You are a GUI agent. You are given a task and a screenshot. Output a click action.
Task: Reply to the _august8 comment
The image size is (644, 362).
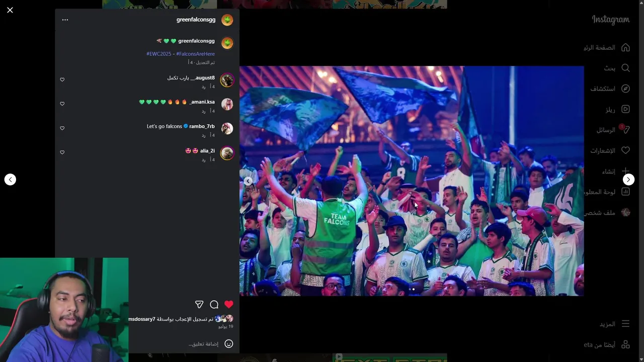click(x=204, y=87)
